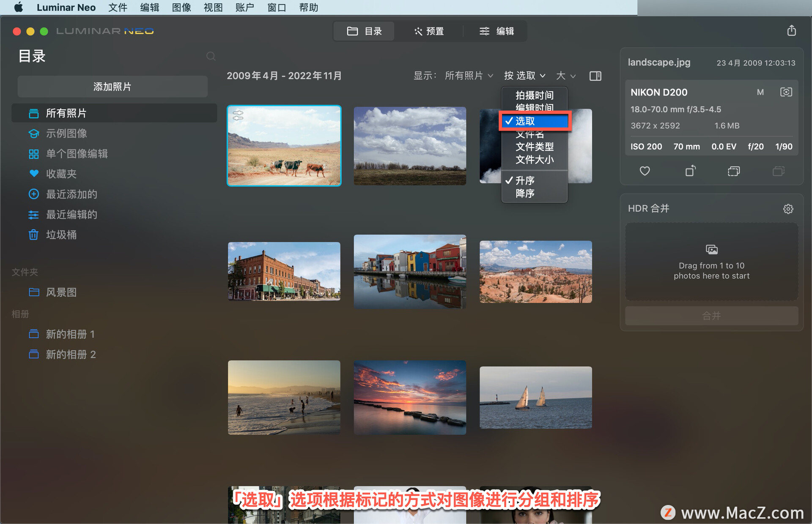
Task: Open the 帮助 menu in menu bar
Action: point(309,7)
